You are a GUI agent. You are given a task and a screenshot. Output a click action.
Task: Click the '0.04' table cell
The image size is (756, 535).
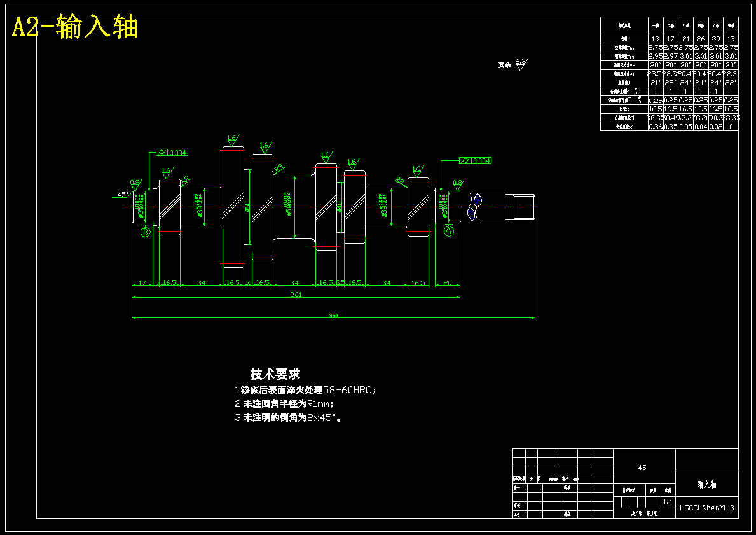click(x=701, y=127)
